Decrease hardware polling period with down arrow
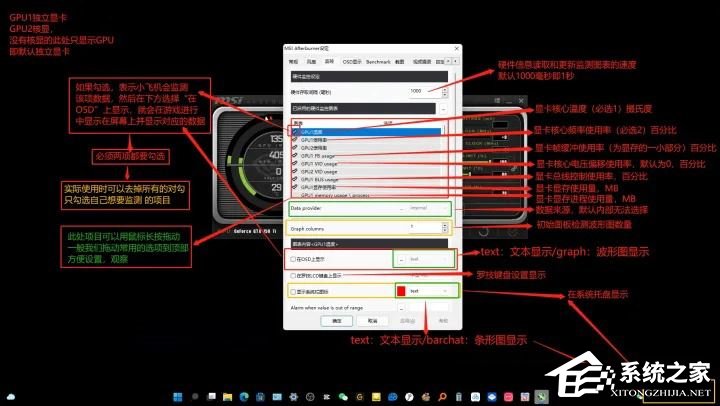This screenshot has width=720, height=406. [x=444, y=95]
